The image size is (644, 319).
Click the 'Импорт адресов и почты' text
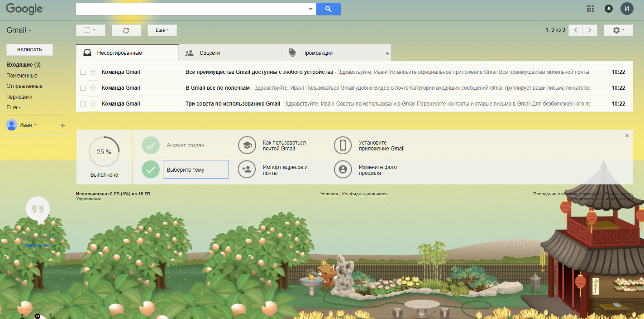[285, 170]
